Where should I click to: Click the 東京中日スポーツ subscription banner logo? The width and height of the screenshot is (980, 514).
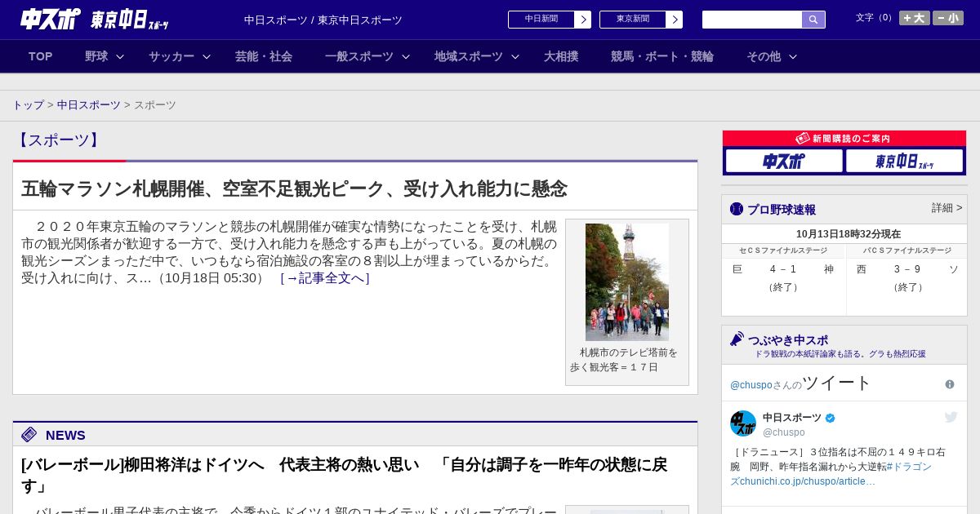click(904, 162)
